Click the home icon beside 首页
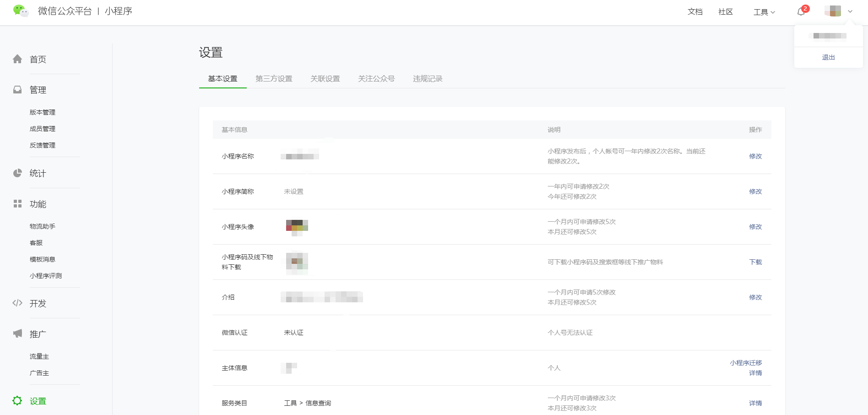 point(17,59)
